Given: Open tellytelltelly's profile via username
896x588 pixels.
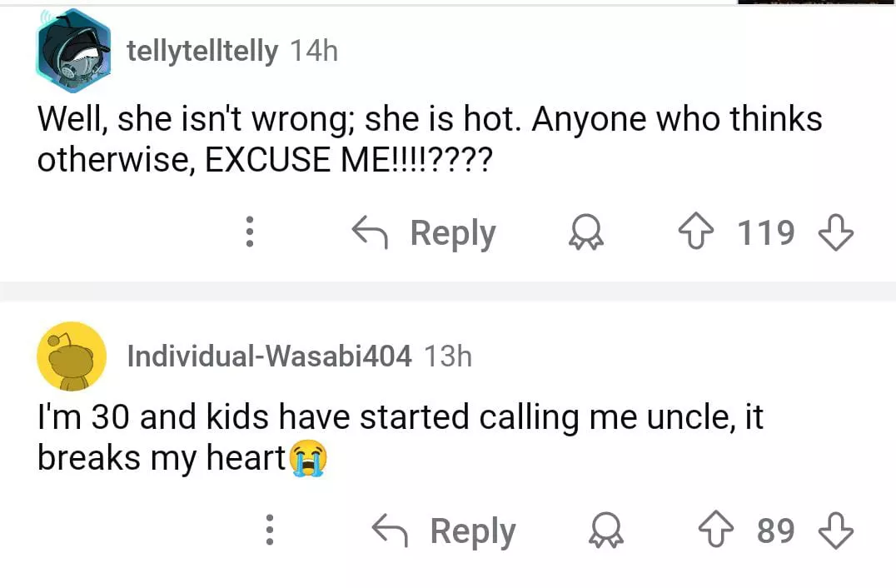Looking at the screenshot, I should coord(202,52).
